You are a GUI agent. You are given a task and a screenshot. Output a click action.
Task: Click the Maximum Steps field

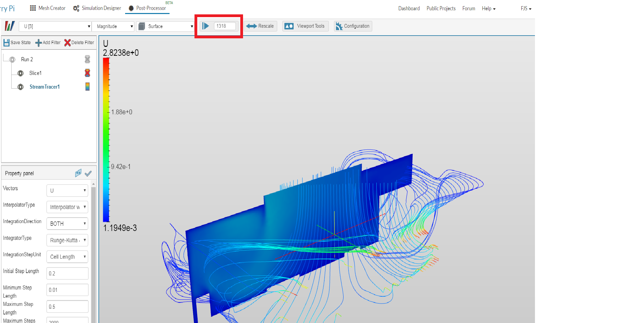coord(67,320)
